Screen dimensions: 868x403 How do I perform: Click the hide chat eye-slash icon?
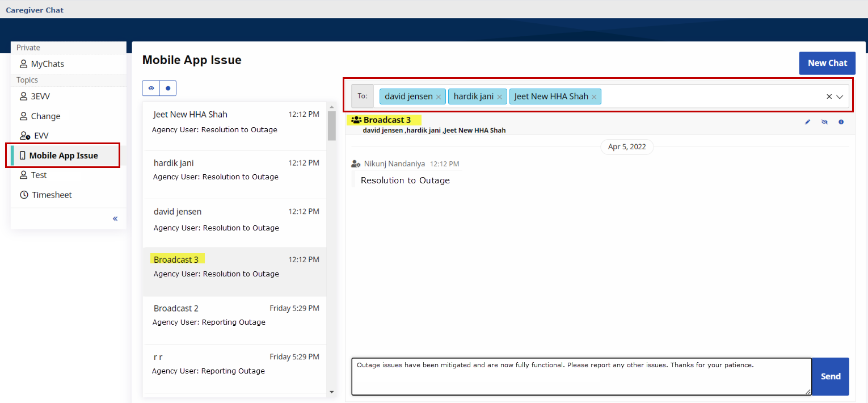824,122
